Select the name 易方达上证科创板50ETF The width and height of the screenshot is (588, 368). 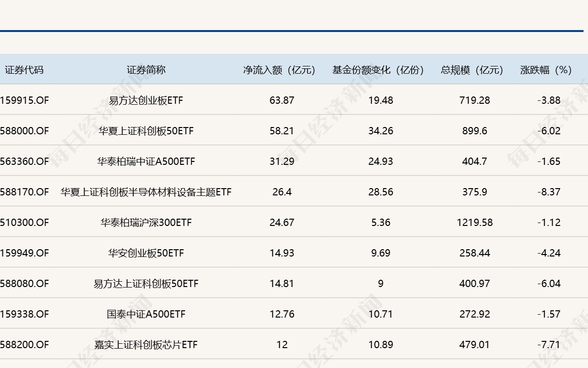click(x=146, y=284)
